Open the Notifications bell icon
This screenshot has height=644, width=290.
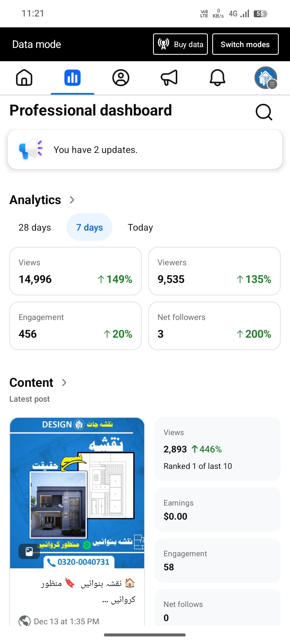[x=217, y=78]
